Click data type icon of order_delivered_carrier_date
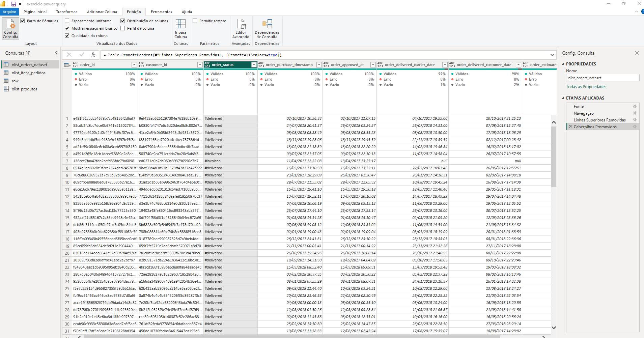The image size is (644, 338). pyautogui.click(x=380, y=65)
